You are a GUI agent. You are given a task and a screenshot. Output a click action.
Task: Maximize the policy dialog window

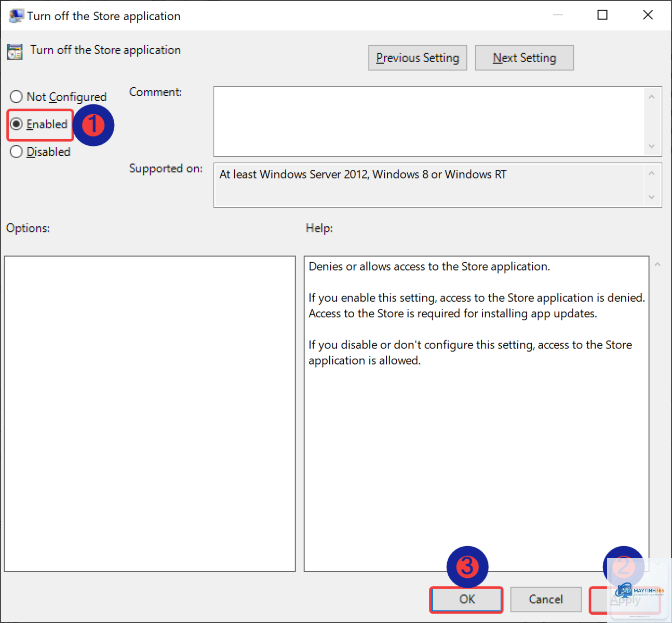(602, 15)
